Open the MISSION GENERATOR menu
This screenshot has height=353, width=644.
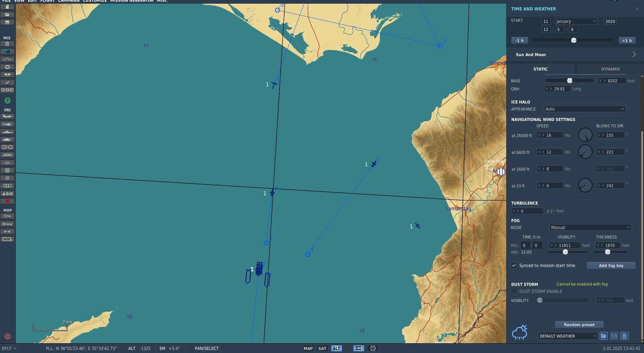pos(132,1)
